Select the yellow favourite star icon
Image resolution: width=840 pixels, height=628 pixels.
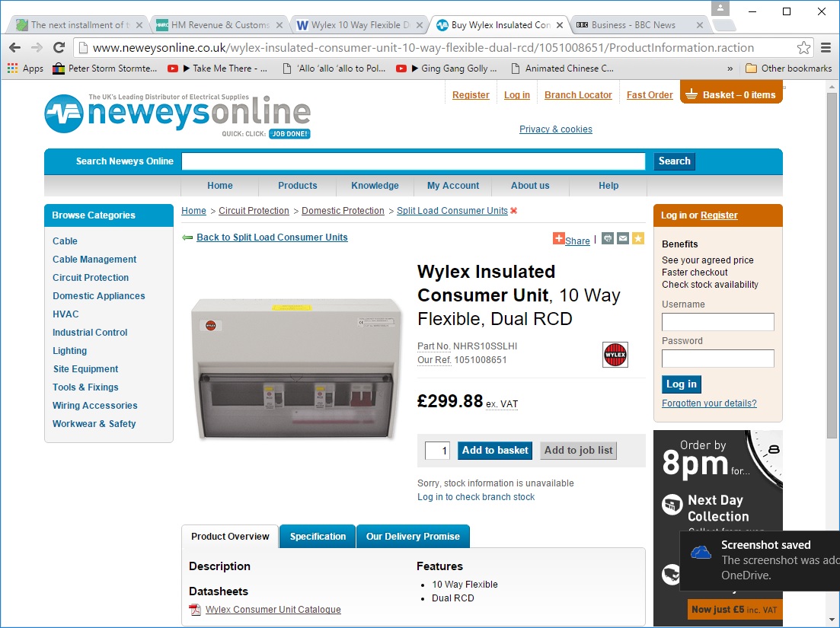point(638,238)
